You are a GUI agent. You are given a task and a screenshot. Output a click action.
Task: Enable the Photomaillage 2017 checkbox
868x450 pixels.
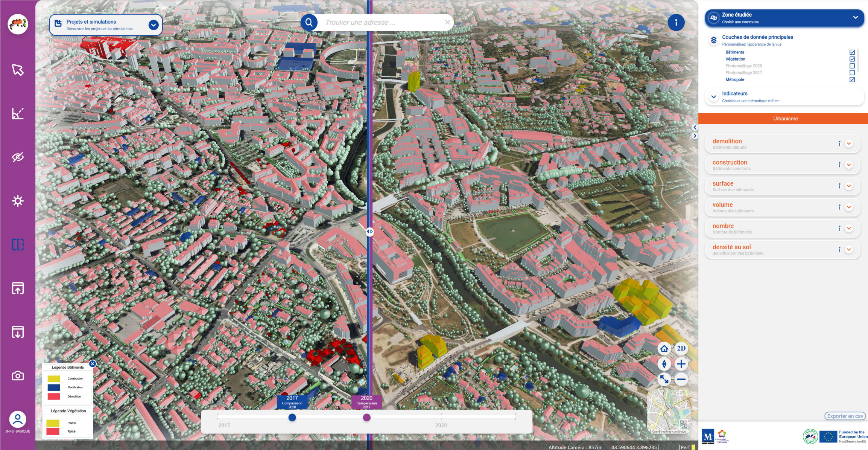coord(852,73)
